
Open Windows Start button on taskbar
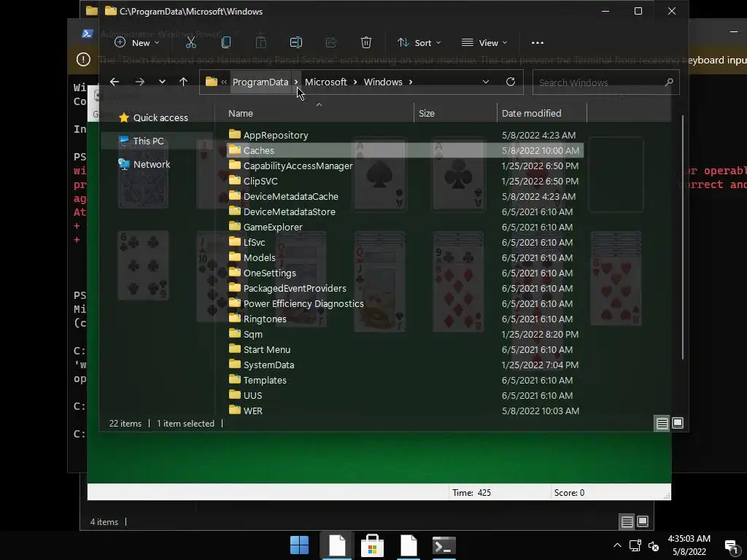point(299,545)
